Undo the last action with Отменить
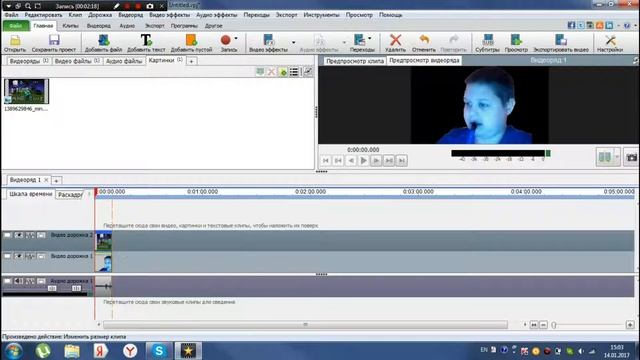 tap(424, 43)
